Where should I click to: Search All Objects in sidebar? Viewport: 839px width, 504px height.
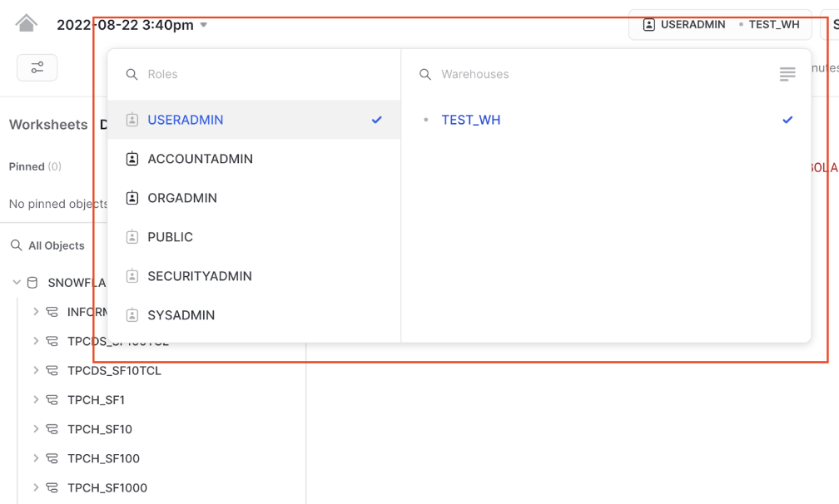point(57,245)
